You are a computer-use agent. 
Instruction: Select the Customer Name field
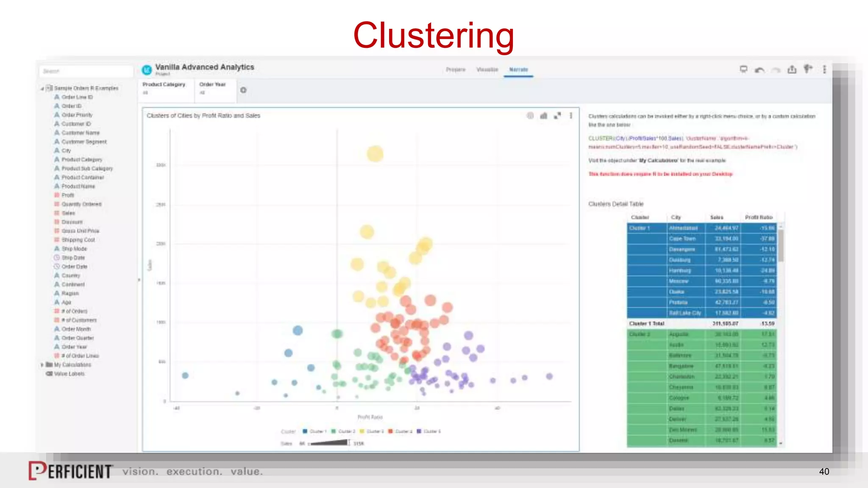tap(81, 133)
